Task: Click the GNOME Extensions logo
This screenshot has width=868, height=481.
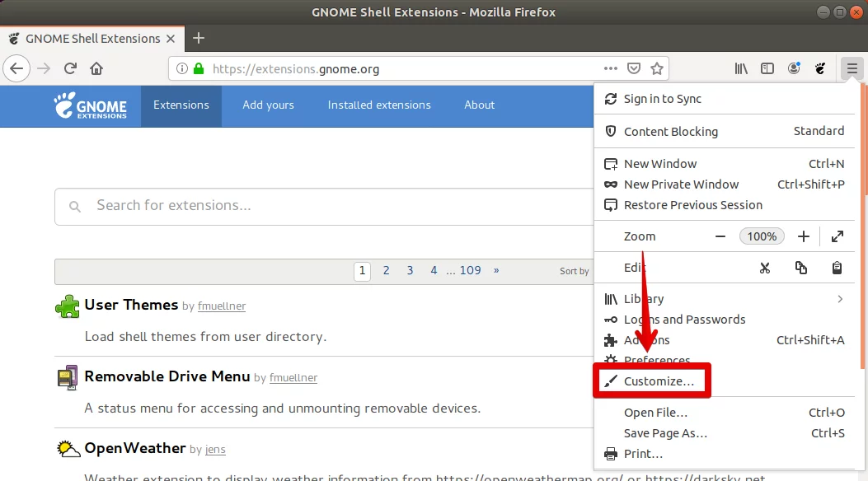Action: pyautogui.click(x=90, y=105)
